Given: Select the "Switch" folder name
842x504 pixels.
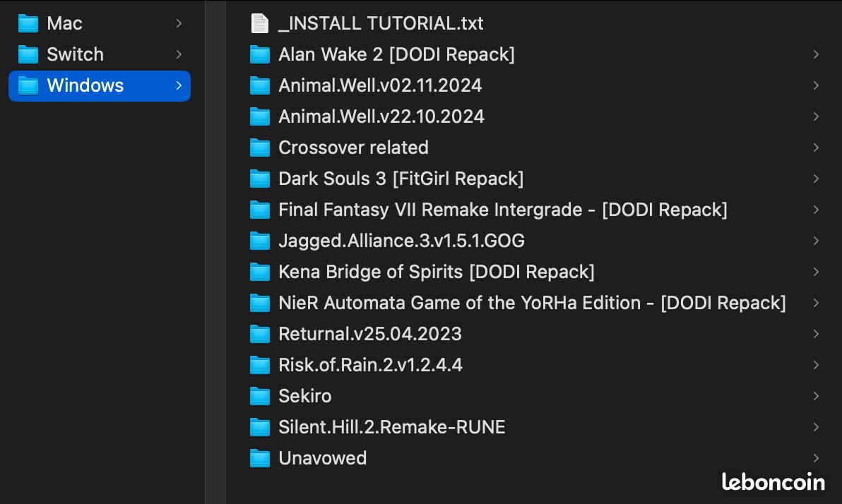Looking at the screenshot, I should (75, 55).
